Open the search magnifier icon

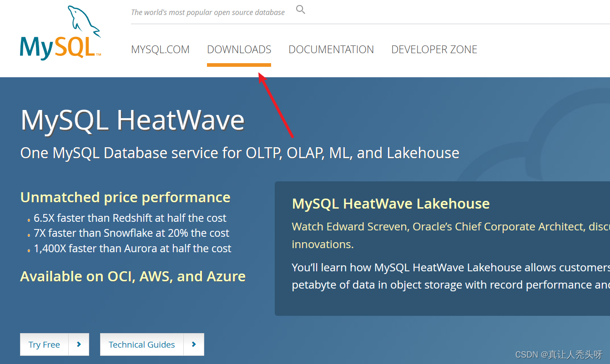click(301, 9)
